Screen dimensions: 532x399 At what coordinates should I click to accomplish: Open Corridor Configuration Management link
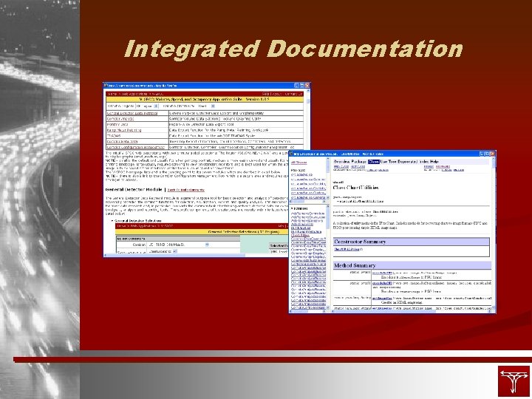click(x=136, y=147)
